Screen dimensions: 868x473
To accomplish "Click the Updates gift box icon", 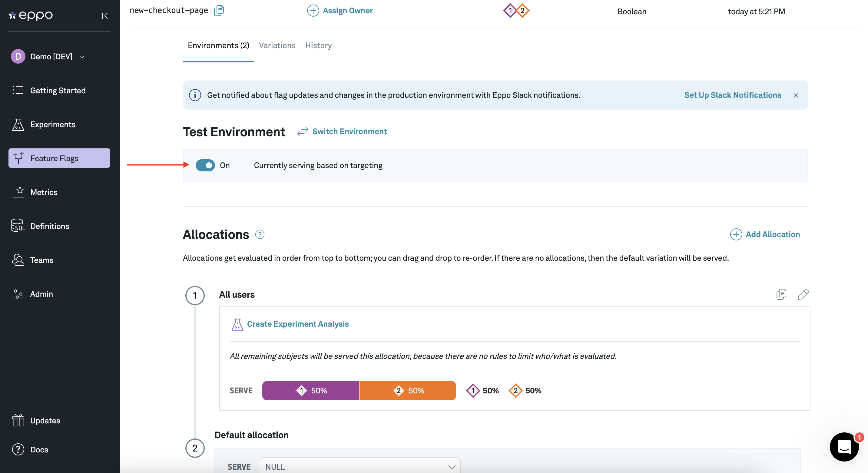I will (x=18, y=420).
